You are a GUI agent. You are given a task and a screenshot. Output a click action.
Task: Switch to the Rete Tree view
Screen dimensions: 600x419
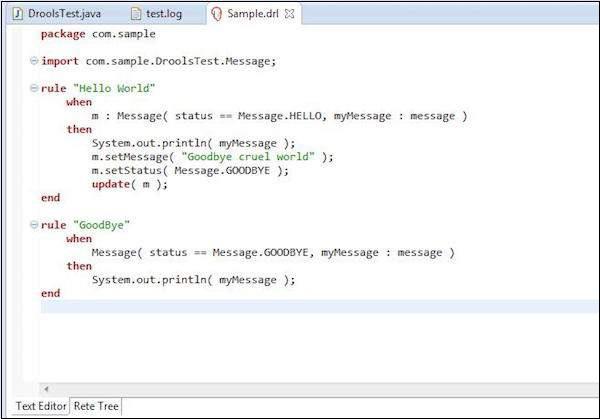pyautogui.click(x=96, y=406)
